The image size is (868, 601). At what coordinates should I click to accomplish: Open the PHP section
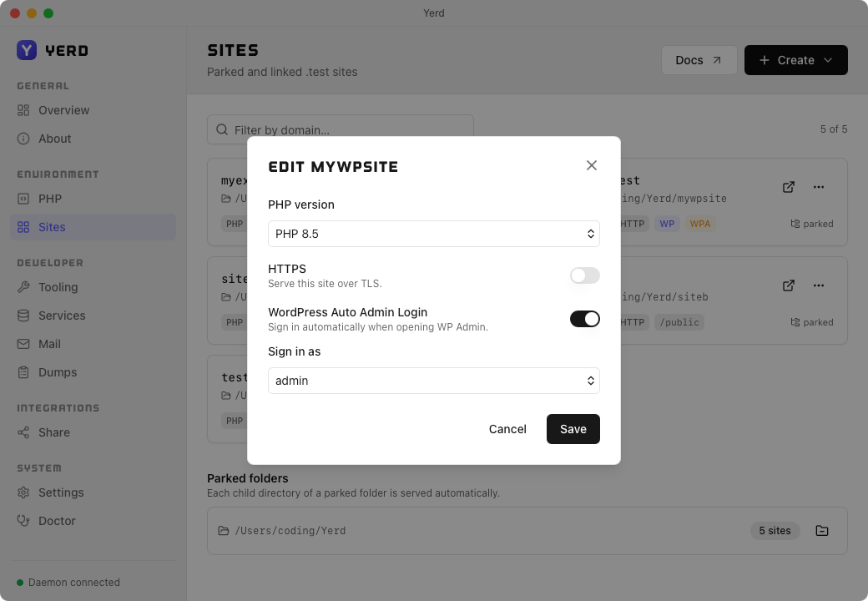pyautogui.click(x=93, y=199)
